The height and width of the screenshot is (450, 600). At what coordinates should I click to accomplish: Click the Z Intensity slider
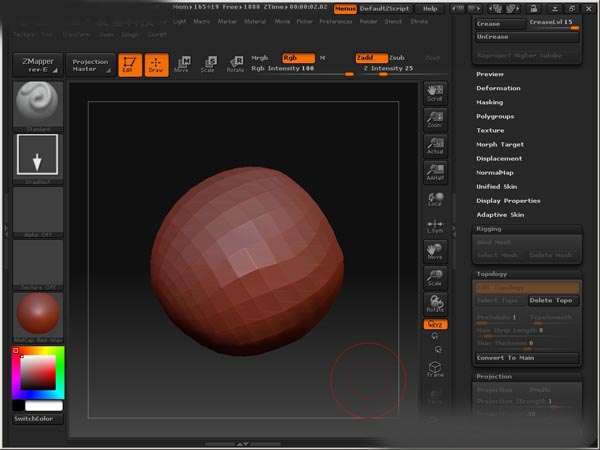coord(386,69)
